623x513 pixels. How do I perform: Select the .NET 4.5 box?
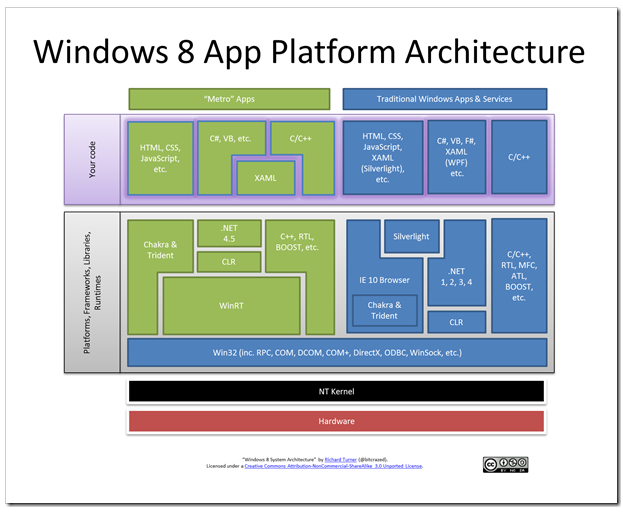coord(229,234)
